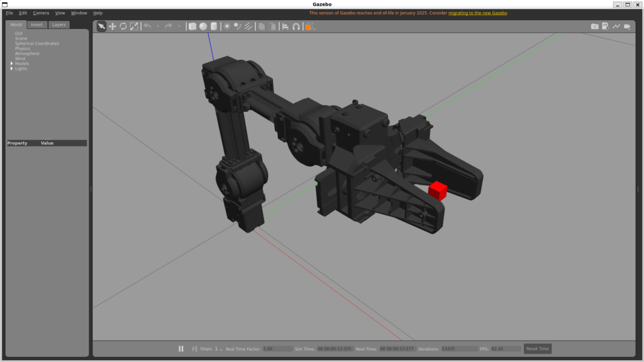
Task: Activate the translate mode tool
Action: [113, 26]
